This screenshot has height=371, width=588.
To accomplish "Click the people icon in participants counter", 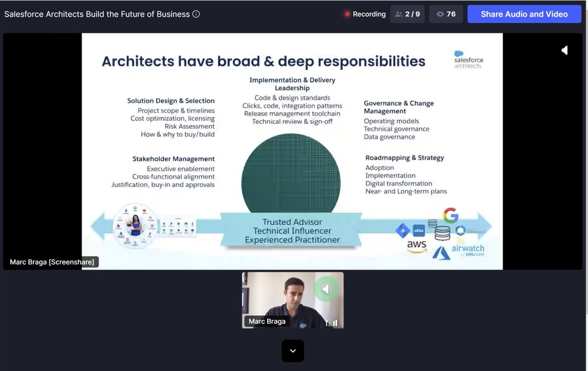I will click(399, 14).
